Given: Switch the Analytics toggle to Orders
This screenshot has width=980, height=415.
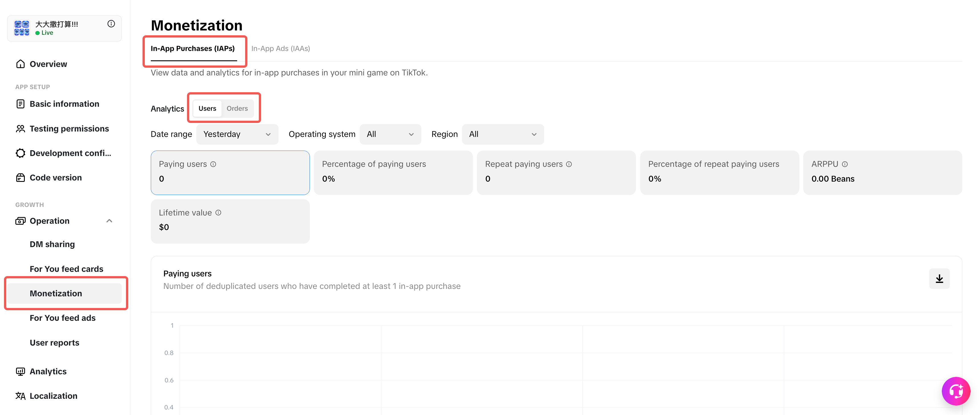Looking at the screenshot, I should coord(237,108).
